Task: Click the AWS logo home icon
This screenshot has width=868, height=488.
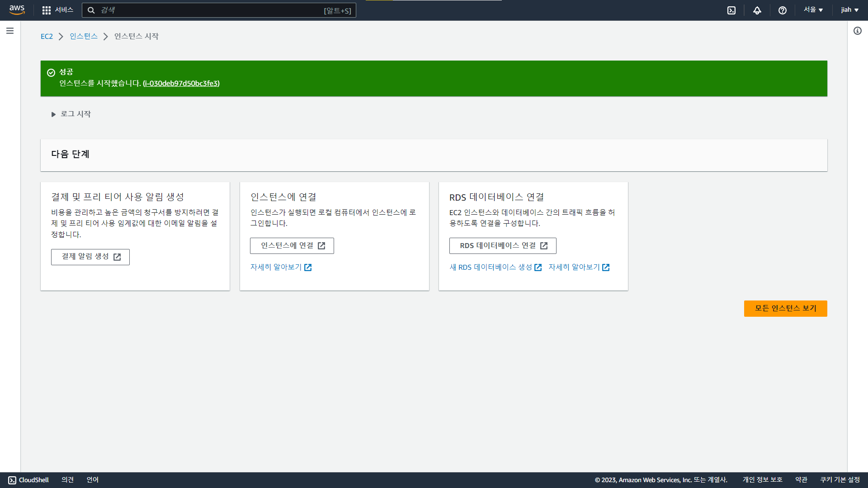Action: (x=17, y=10)
